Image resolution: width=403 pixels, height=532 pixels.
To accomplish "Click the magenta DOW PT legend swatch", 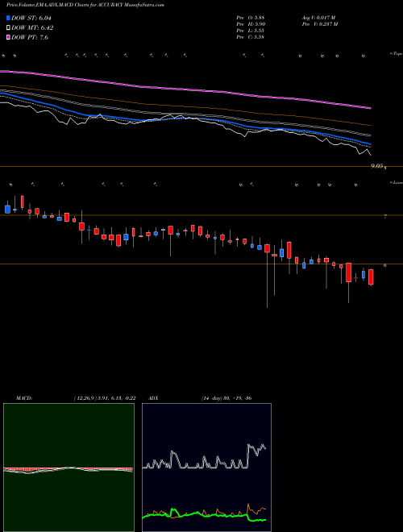I will [8, 37].
